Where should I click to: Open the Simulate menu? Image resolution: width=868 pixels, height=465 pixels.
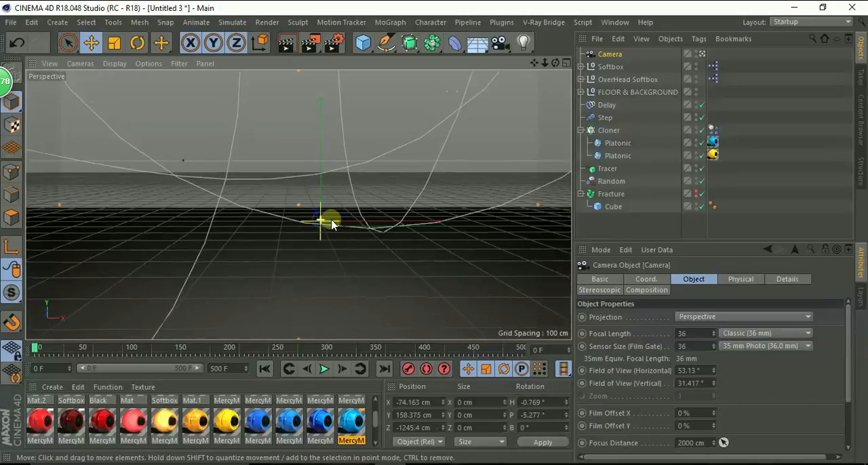click(232, 22)
